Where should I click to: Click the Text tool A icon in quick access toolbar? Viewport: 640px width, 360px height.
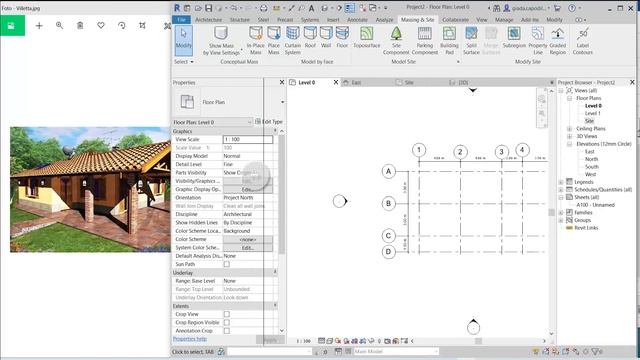[311, 8]
